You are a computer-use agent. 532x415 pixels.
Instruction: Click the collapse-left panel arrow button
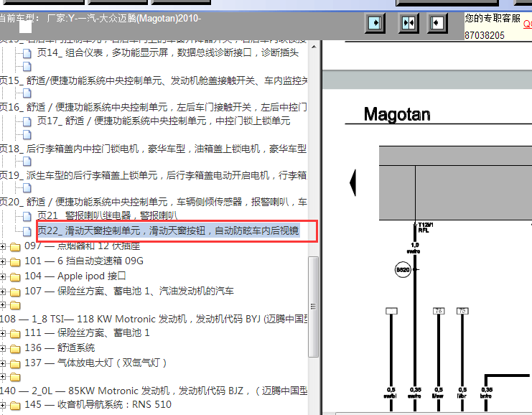pos(437,23)
